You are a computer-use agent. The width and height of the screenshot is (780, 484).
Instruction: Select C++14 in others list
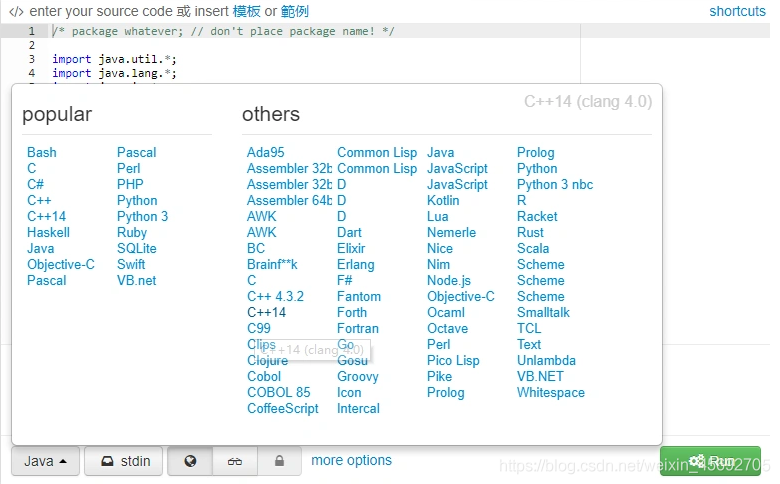point(267,312)
